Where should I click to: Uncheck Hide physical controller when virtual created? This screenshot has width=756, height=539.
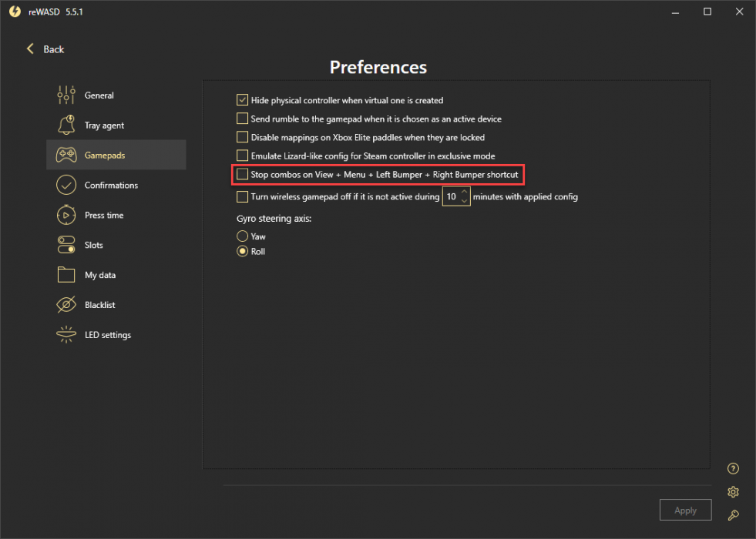[242, 99]
